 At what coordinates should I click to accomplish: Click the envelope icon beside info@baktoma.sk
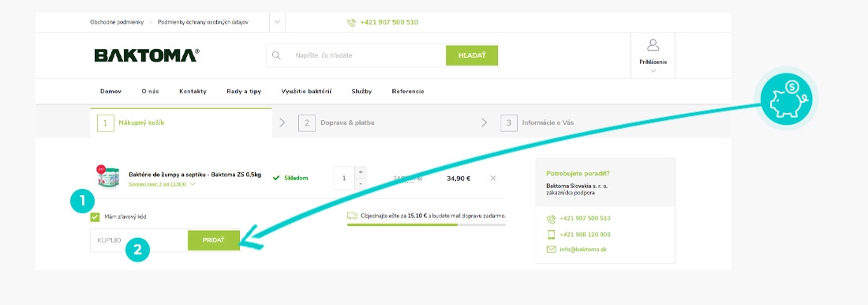pos(551,250)
